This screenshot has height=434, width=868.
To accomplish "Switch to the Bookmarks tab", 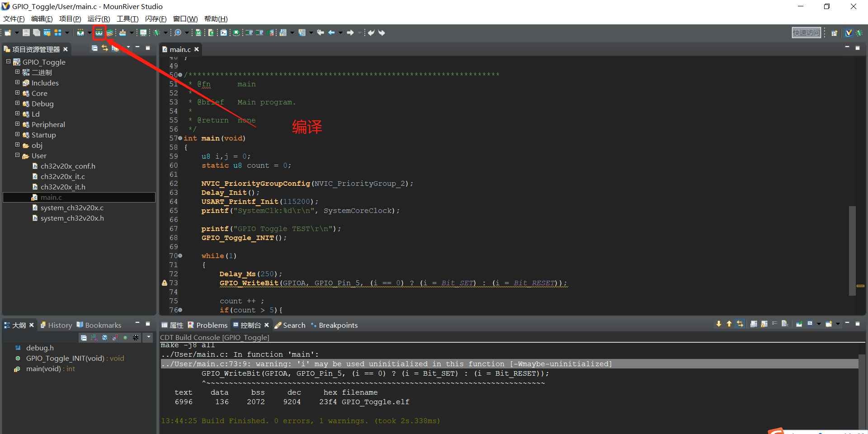I will [99, 325].
